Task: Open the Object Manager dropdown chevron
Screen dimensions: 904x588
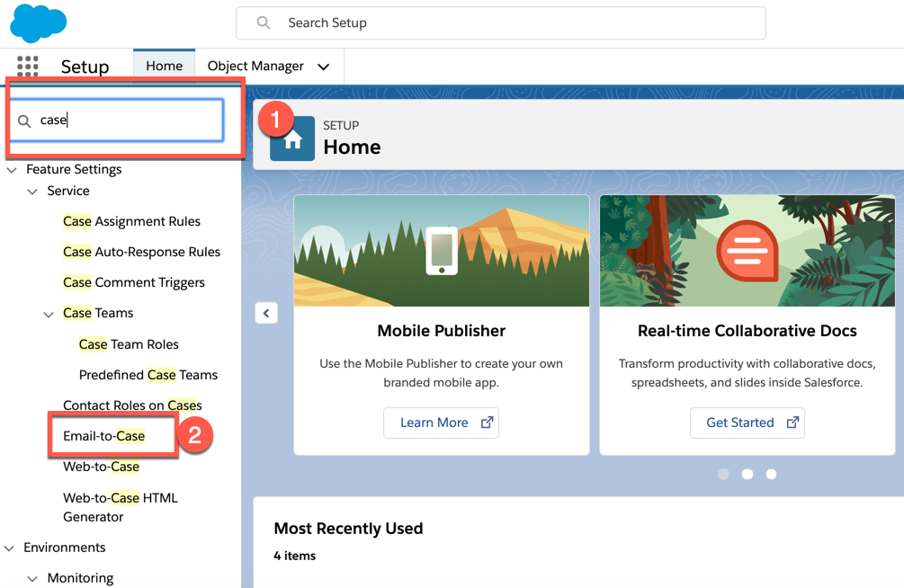Action: [324, 67]
